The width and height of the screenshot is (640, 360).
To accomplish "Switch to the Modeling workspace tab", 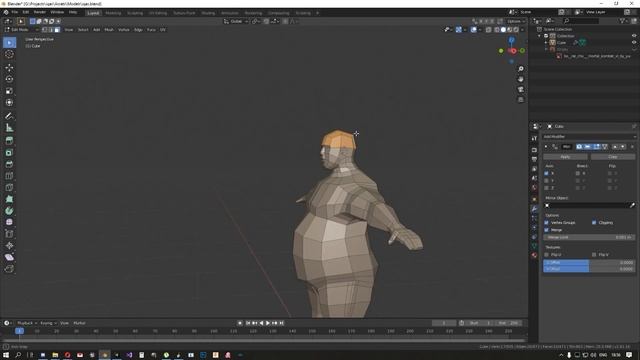I will (x=113, y=13).
